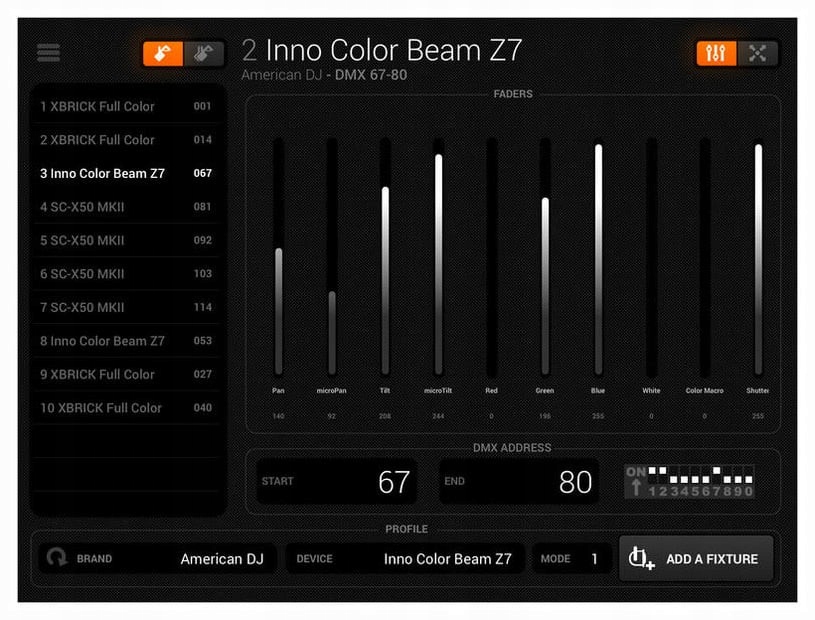This screenshot has width=815, height=620.
Task: Click the Inno Color Beam Z7 title
Action: [393, 50]
